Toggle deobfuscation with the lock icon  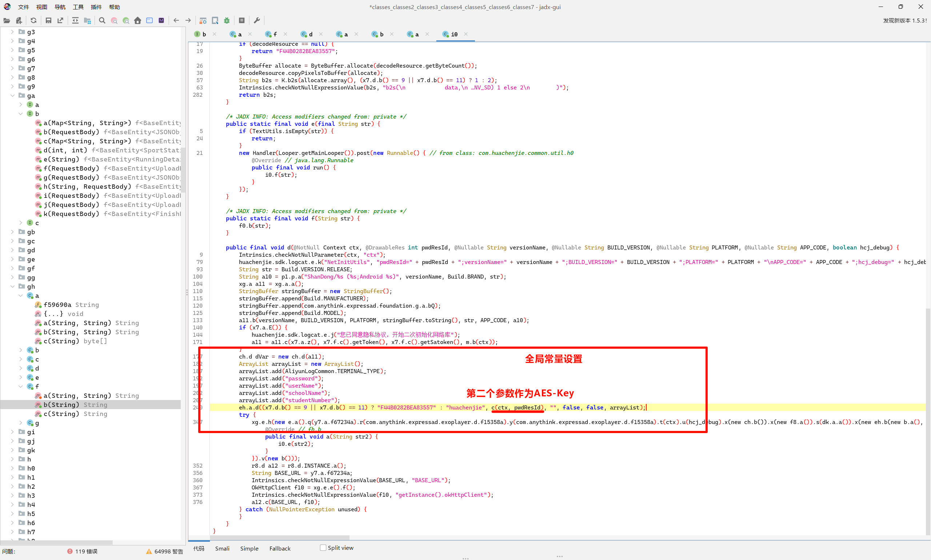203,20
